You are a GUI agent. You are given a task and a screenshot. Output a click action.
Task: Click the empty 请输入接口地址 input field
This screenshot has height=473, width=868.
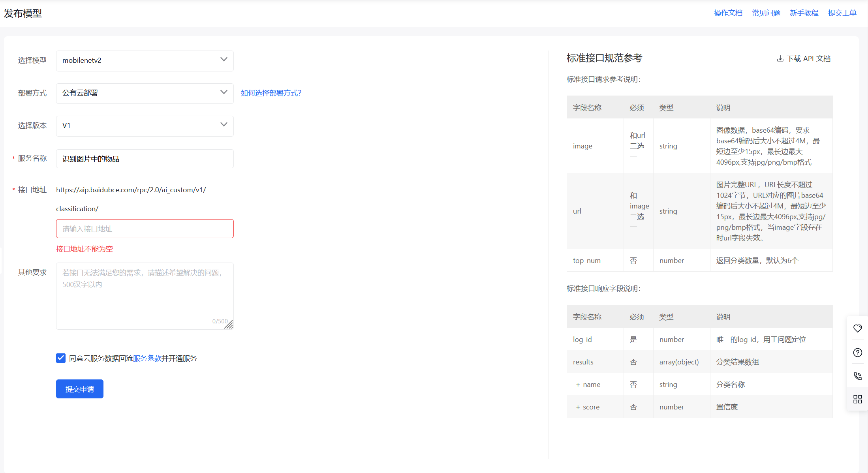[145, 229]
